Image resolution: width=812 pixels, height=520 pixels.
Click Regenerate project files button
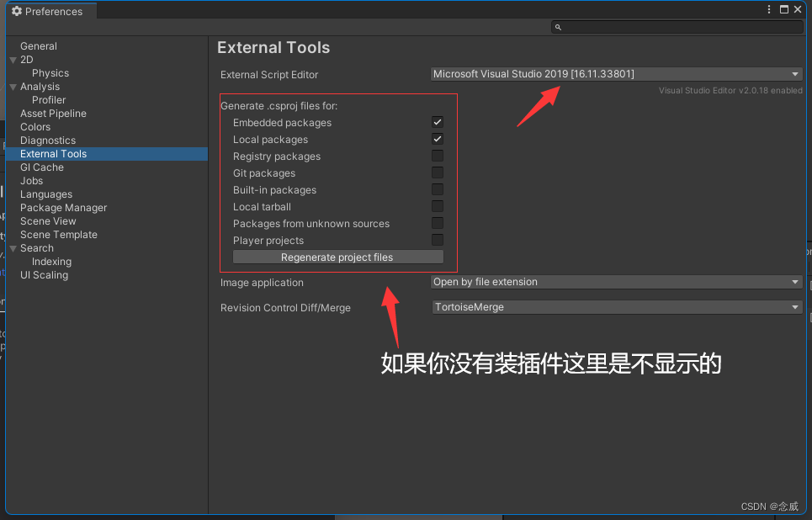(x=337, y=257)
